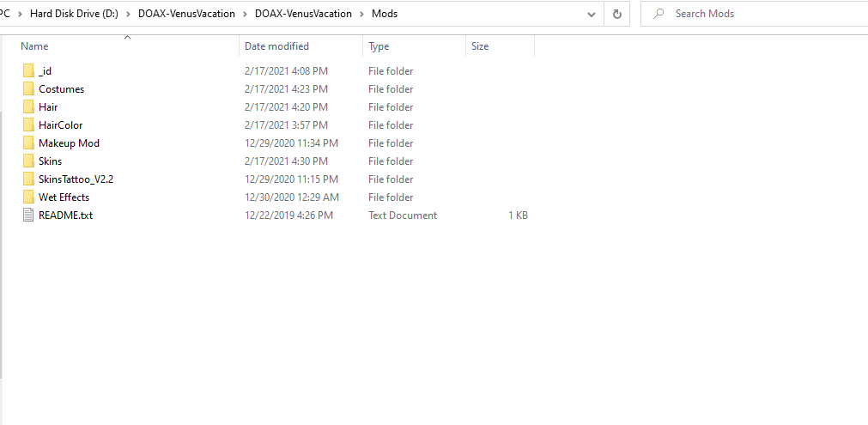868x425 pixels.
Task: Expand chevron after Hard Disk Drive (D:)
Action: [x=129, y=14]
